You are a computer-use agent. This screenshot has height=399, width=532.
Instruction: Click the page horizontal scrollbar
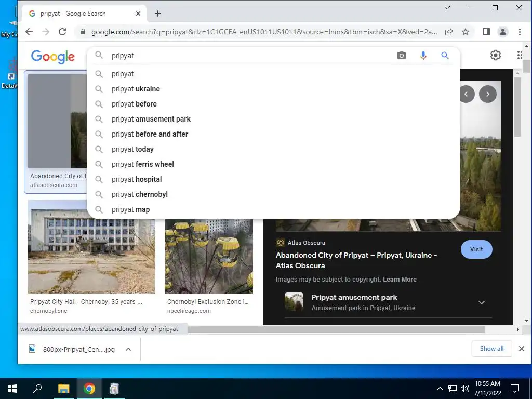click(x=336, y=329)
